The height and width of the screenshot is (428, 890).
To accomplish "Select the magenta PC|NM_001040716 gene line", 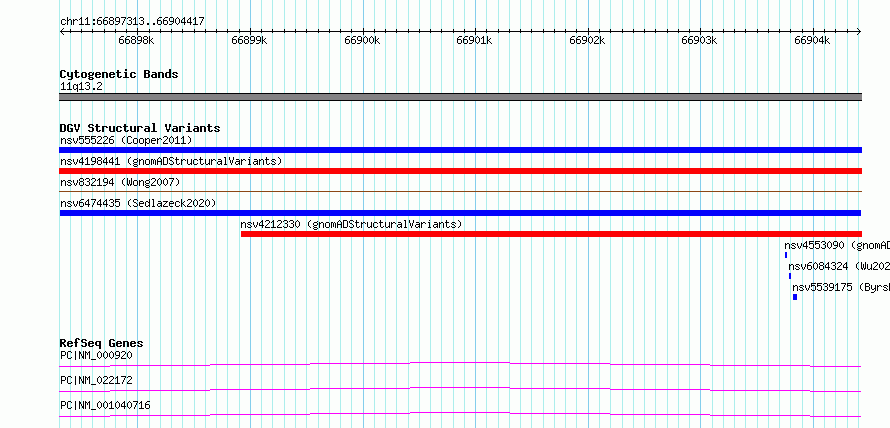I will click(x=460, y=414).
